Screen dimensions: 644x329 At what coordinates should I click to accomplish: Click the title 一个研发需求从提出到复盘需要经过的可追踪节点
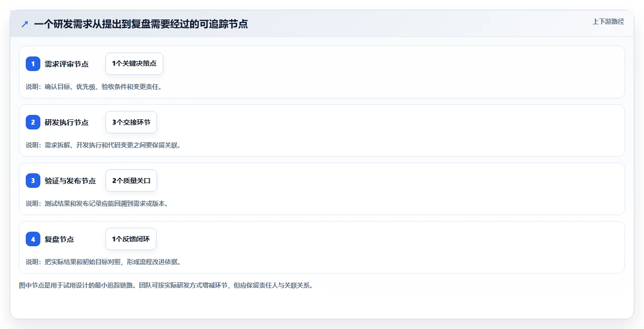(x=141, y=24)
